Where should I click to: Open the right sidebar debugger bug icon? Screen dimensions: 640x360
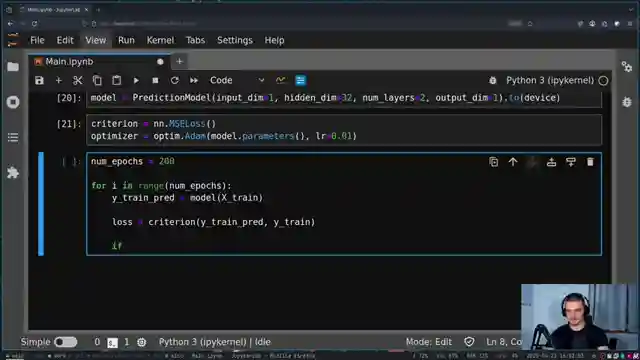tap(627, 102)
